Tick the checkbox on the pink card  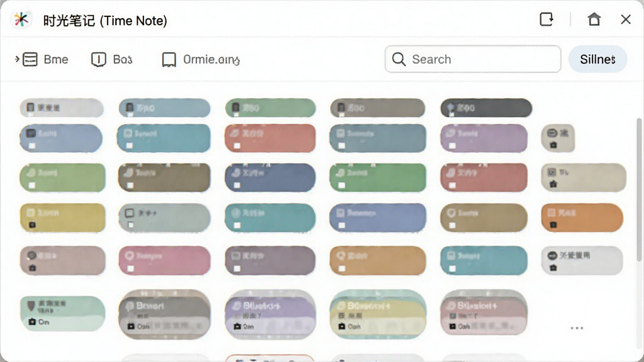click(130, 268)
